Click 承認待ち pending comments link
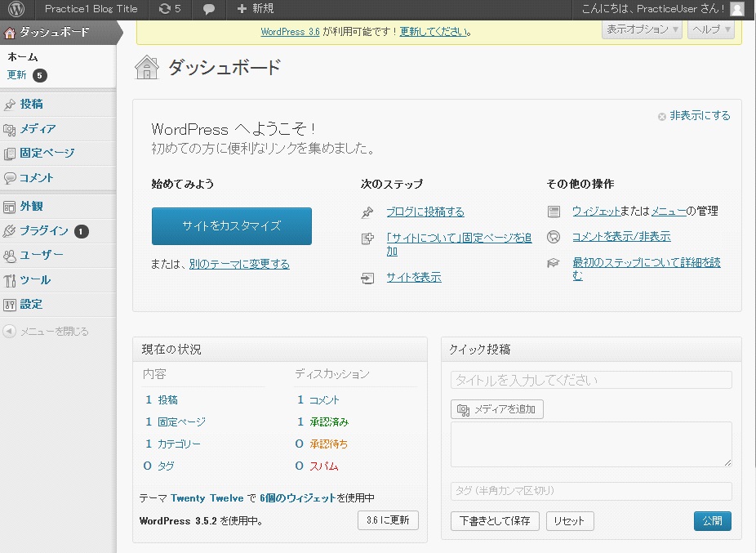756x553 pixels. [328, 444]
